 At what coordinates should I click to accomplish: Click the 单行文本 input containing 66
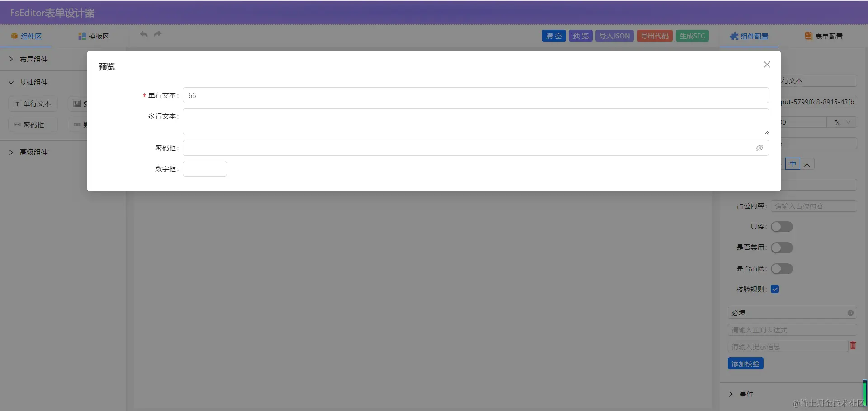(476, 95)
